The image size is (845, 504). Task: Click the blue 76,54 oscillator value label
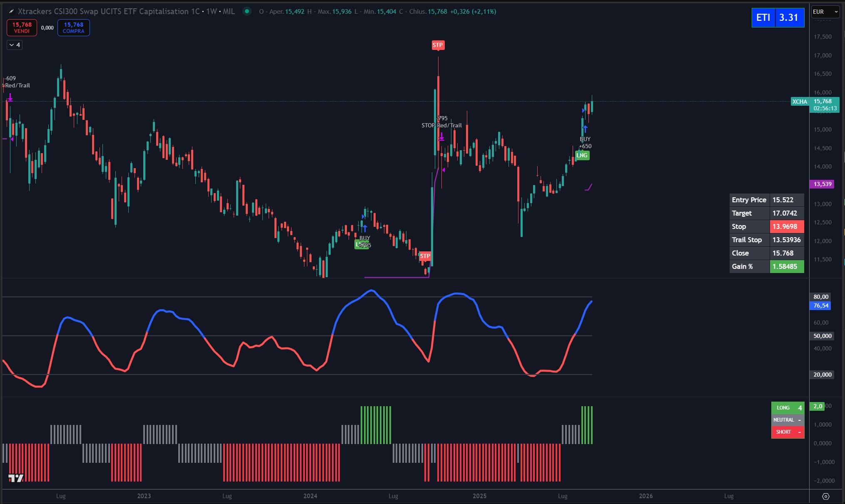pos(820,305)
